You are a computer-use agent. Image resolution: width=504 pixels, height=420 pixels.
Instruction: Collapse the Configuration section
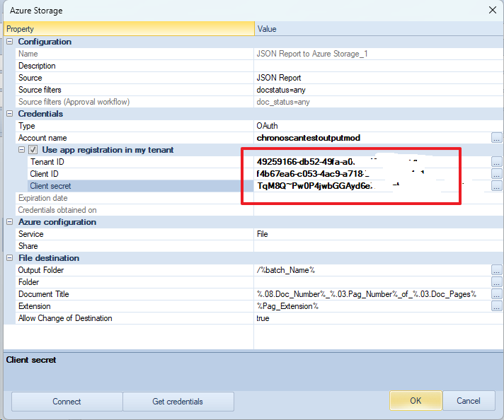10,42
